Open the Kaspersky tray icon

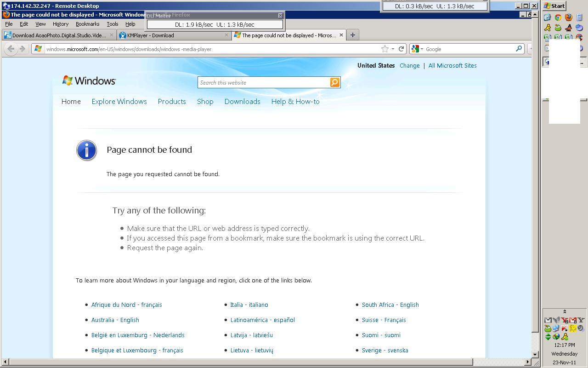tap(565, 328)
